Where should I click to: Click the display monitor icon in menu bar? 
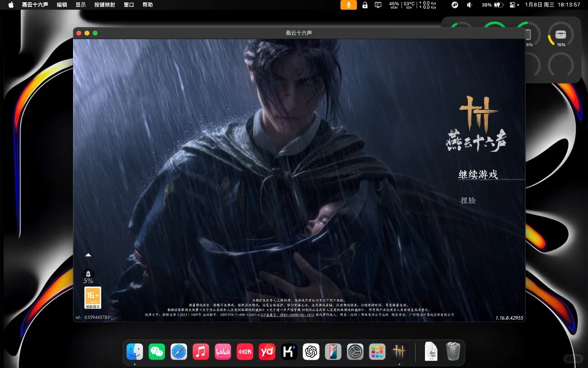click(378, 5)
